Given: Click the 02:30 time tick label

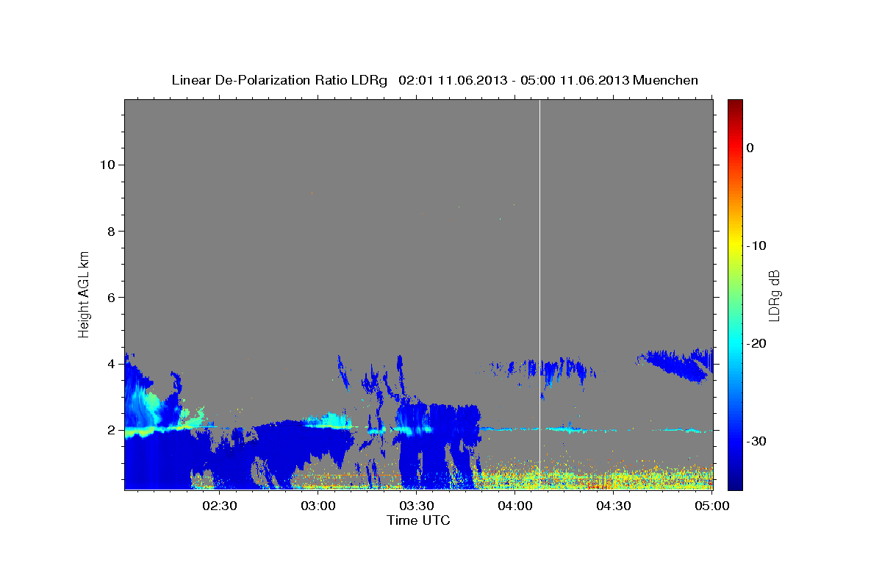Looking at the screenshot, I should pyautogui.click(x=220, y=506).
